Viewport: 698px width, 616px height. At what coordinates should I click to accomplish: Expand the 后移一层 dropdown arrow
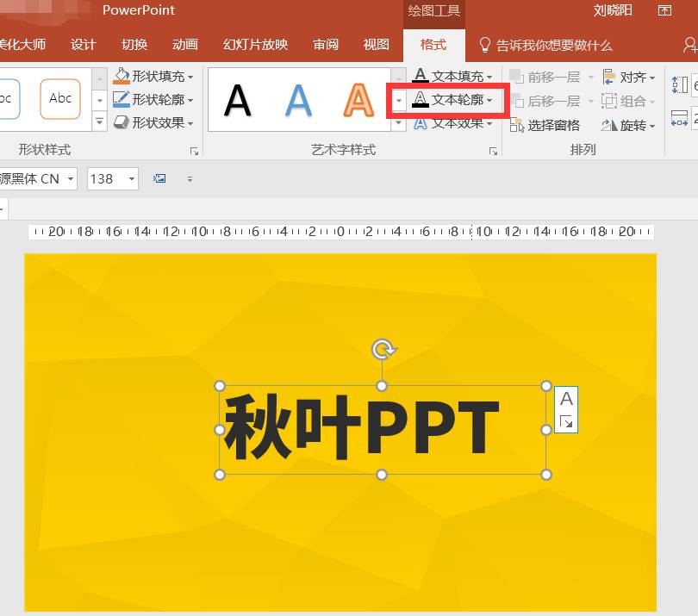(x=591, y=102)
